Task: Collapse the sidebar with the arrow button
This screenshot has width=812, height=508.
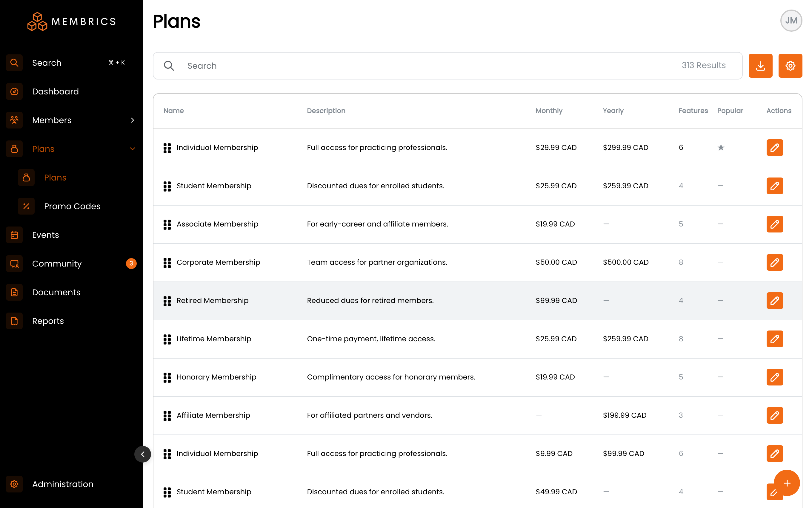Action: click(x=143, y=454)
